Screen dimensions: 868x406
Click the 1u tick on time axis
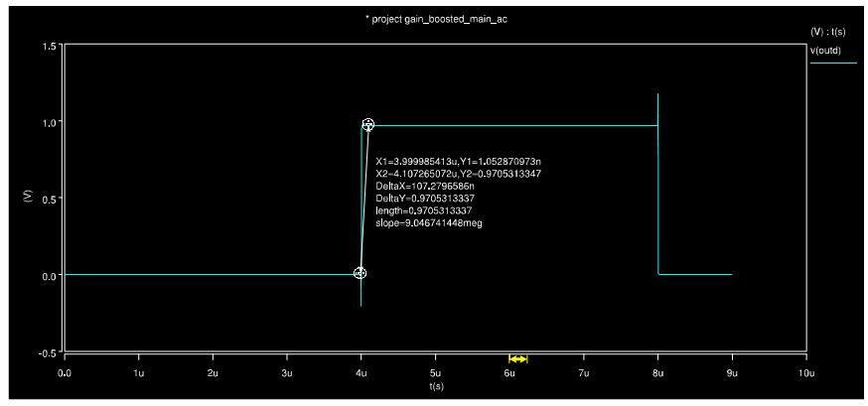coord(139,374)
